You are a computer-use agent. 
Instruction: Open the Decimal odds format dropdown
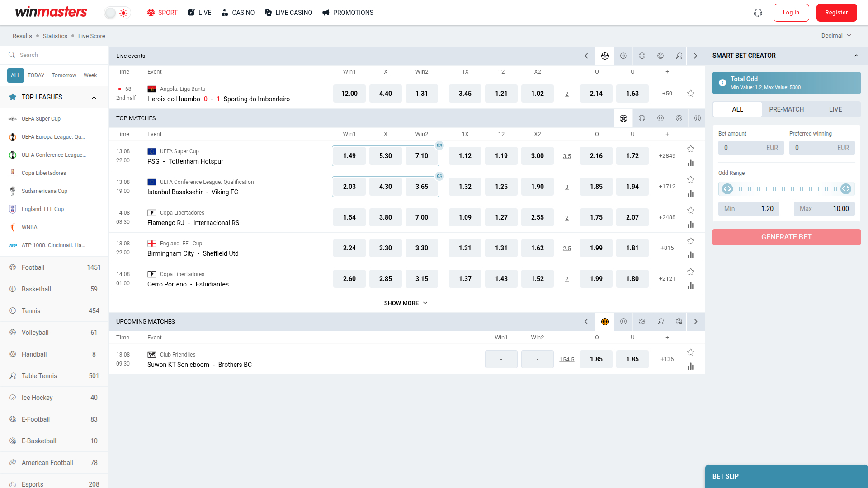coord(836,35)
